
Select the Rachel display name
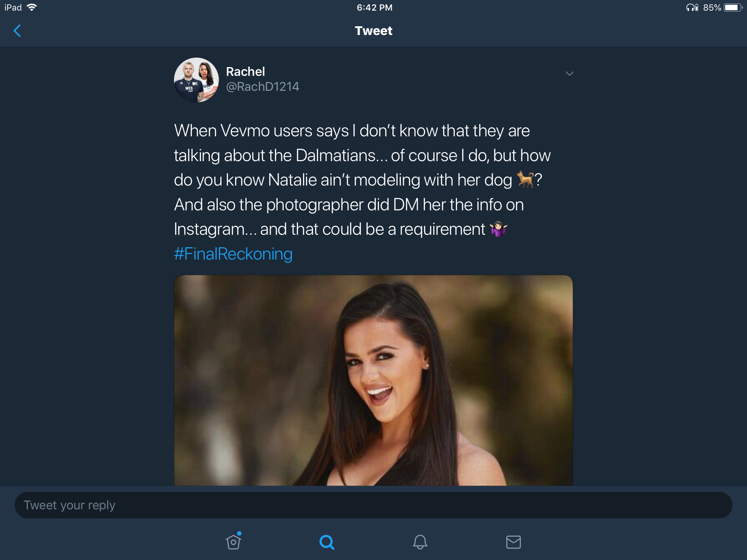245,71
